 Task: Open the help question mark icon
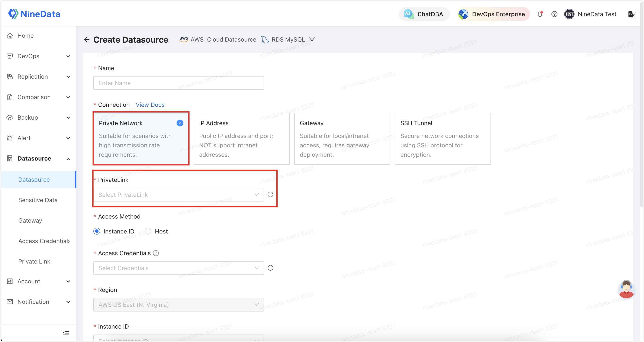tap(554, 14)
